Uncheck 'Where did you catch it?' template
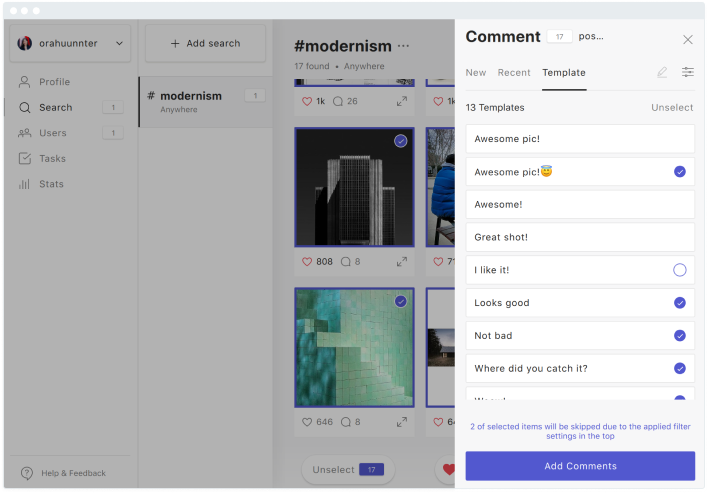 (680, 368)
